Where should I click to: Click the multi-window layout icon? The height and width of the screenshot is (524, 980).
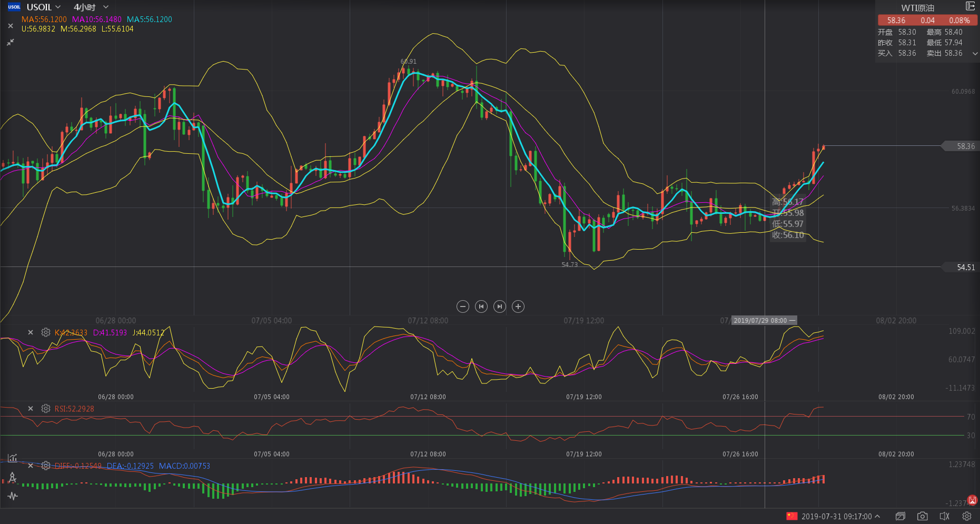tap(900, 516)
